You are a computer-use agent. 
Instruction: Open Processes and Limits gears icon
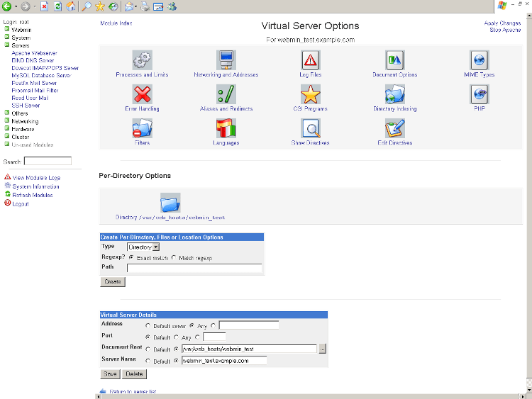pyautogui.click(x=142, y=60)
